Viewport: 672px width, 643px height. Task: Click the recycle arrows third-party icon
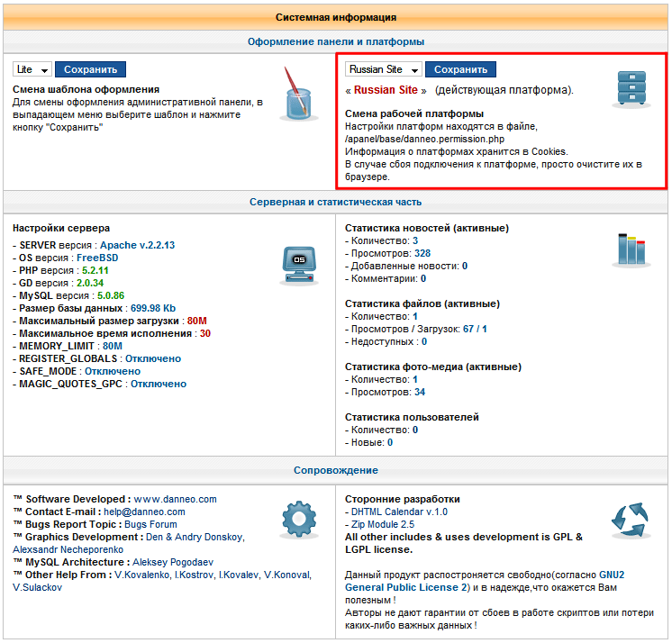[x=629, y=520]
